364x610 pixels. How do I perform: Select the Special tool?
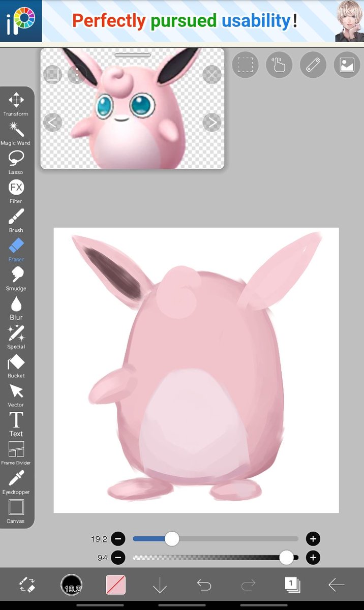point(16,337)
